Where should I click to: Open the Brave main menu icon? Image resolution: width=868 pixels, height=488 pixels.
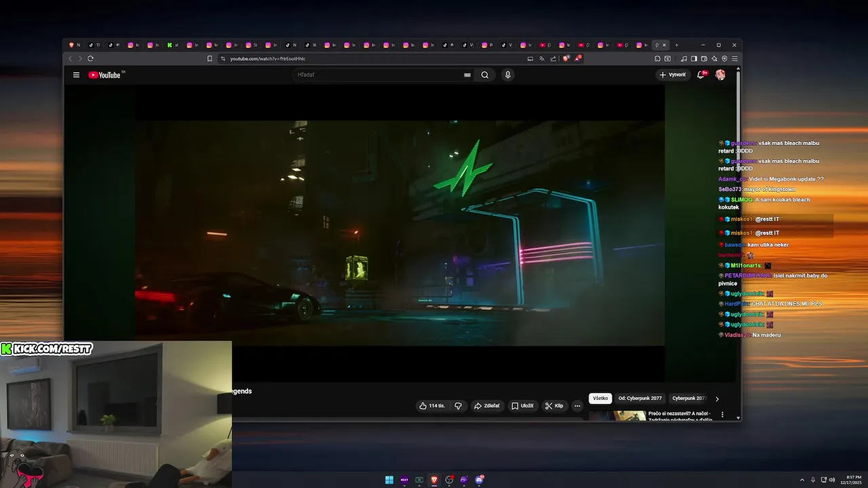[734, 59]
